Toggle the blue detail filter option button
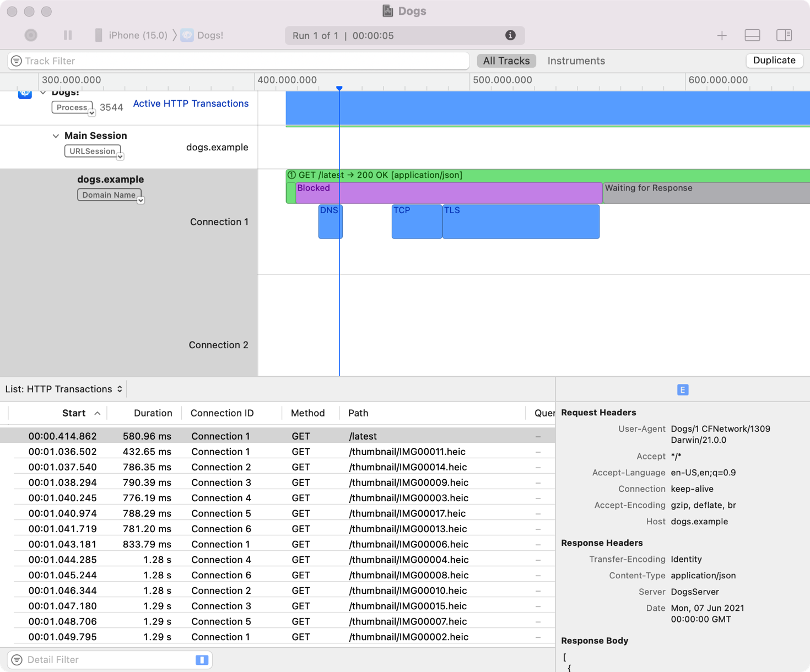The image size is (810, 672). [x=202, y=659]
